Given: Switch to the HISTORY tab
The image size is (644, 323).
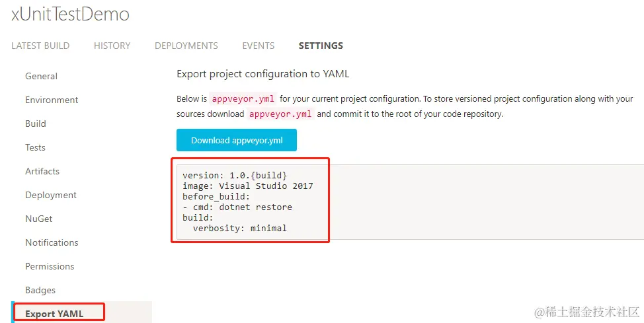Looking at the screenshot, I should point(112,46).
